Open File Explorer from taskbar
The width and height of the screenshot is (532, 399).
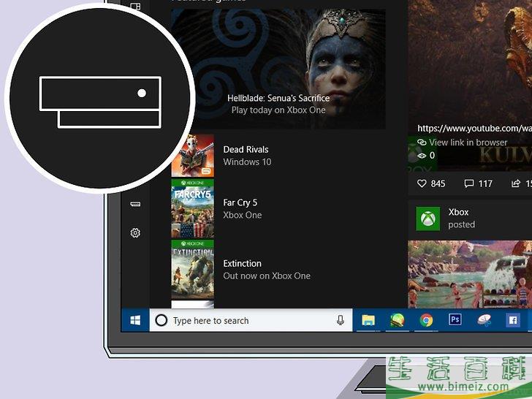coord(368,320)
